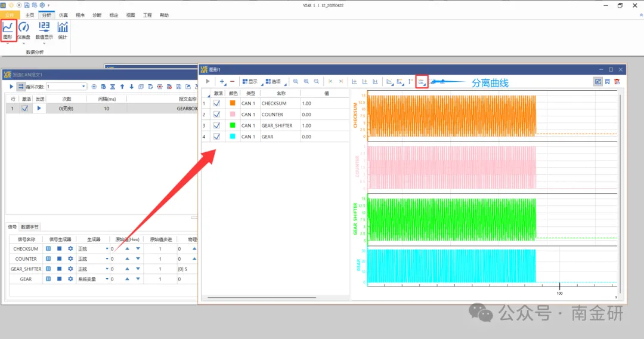Click the send play button in GEARBOX row

39,109
